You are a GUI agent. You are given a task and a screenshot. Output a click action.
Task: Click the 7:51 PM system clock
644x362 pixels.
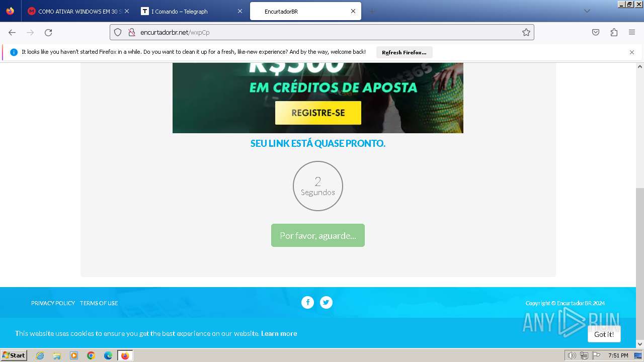click(618, 355)
